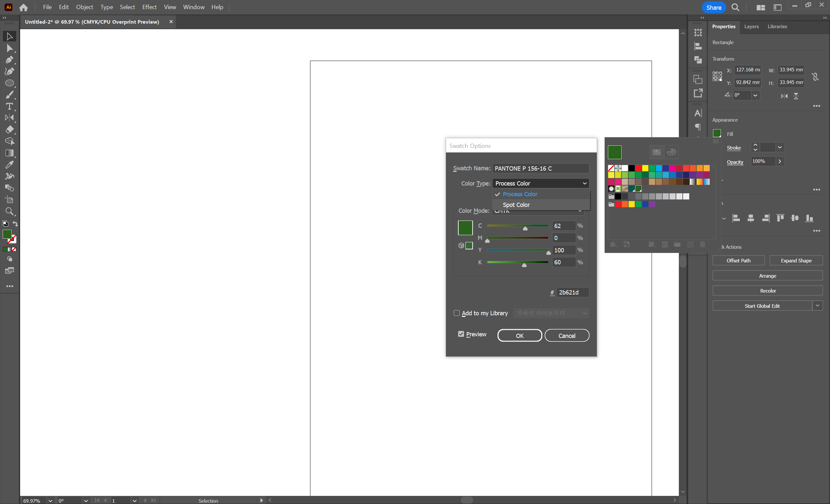The height and width of the screenshot is (504, 830).
Task: Click the Fill color swatch in Appearance
Action: (717, 133)
